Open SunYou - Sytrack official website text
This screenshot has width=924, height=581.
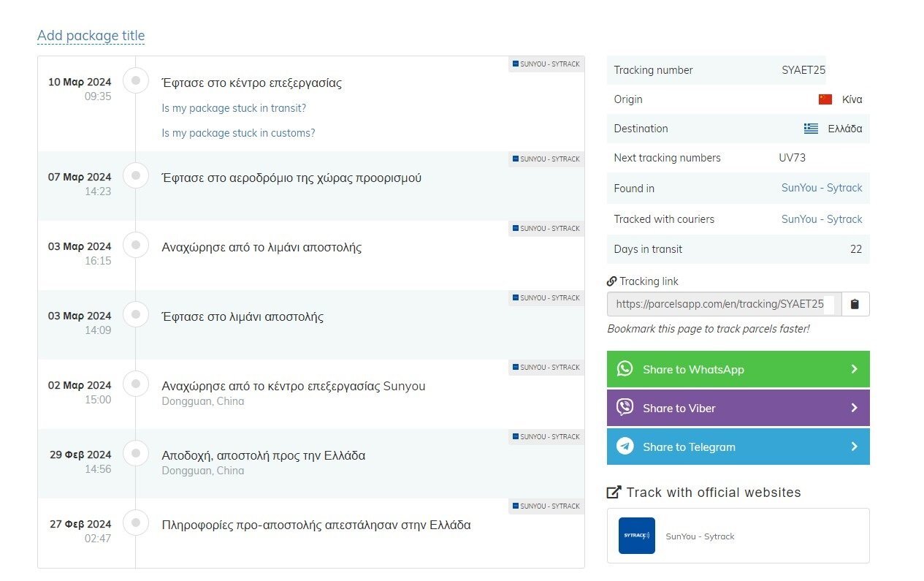pyautogui.click(x=700, y=536)
